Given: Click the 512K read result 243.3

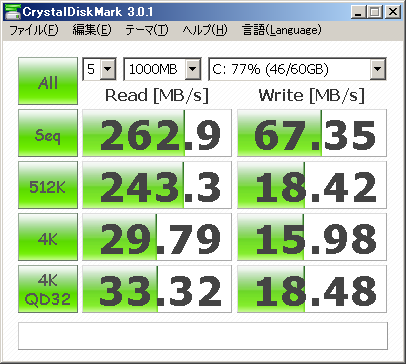Looking at the screenshot, I should pos(157,185).
